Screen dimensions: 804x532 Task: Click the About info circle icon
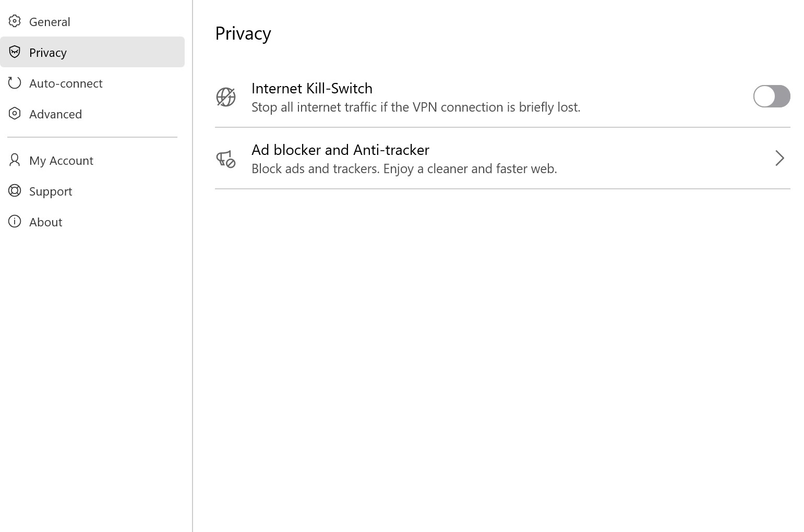15,222
